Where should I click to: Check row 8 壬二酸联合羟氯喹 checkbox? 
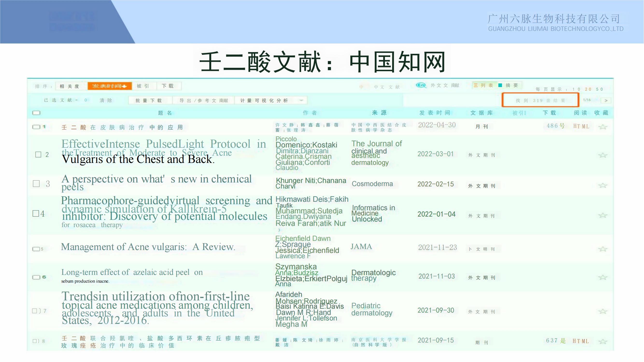click(35, 341)
